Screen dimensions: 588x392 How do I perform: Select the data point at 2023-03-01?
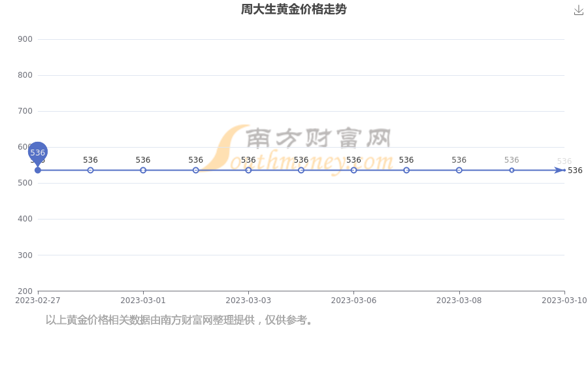[143, 171]
